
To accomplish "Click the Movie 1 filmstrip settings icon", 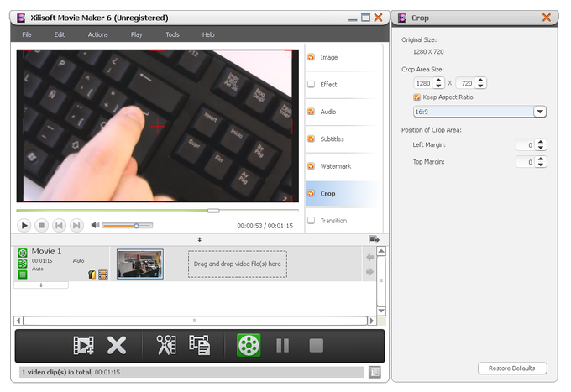I will pyautogui.click(x=103, y=274).
